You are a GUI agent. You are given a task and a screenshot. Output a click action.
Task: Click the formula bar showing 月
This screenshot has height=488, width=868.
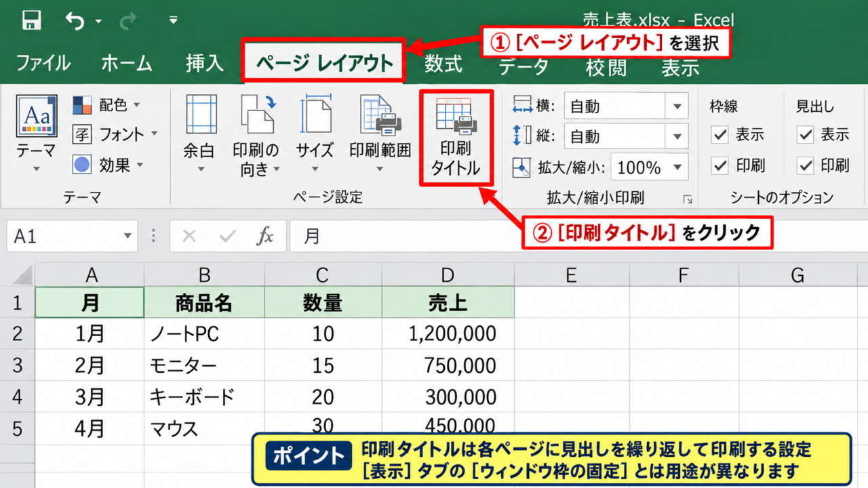coord(578,236)
